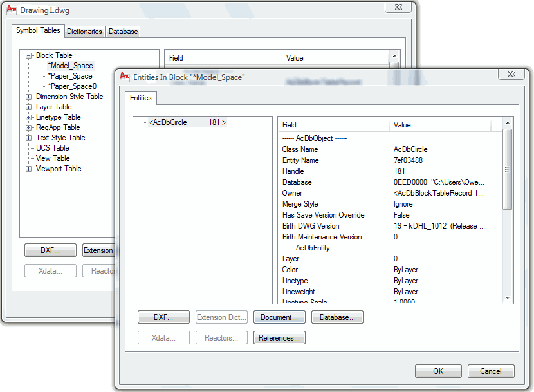The image size is (534, 392).
Task: Expand the Layer Table node
Action: (28, 107)
